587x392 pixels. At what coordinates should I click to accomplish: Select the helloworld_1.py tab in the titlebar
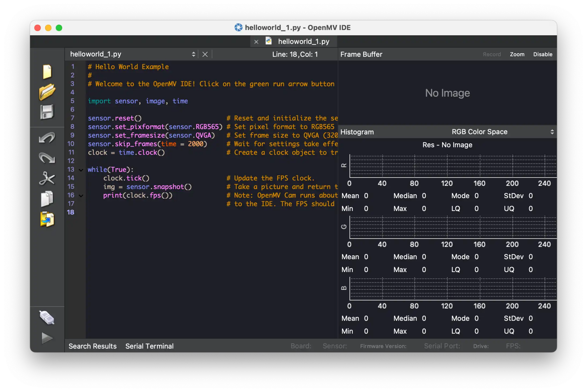304,42
